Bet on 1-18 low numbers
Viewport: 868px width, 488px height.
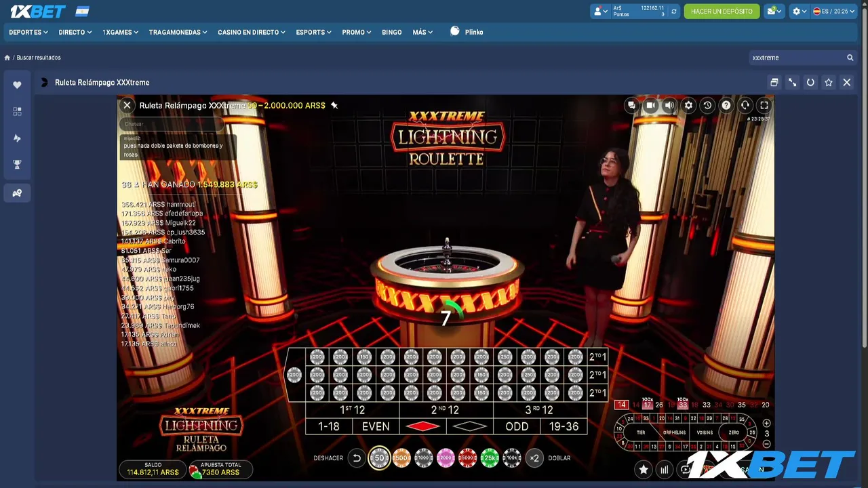click(329, 426)
